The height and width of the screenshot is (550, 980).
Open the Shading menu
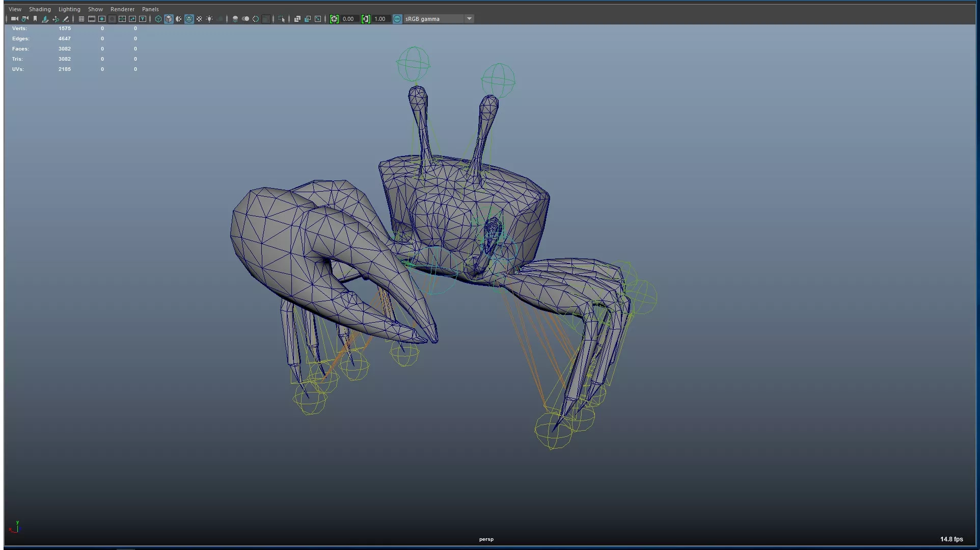40,9
